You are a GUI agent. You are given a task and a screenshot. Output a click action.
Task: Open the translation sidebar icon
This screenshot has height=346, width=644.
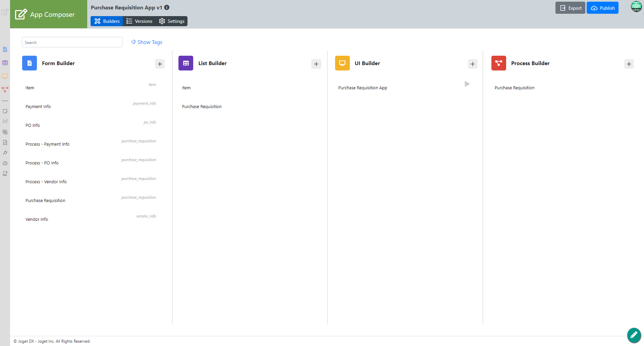[5, 132]
